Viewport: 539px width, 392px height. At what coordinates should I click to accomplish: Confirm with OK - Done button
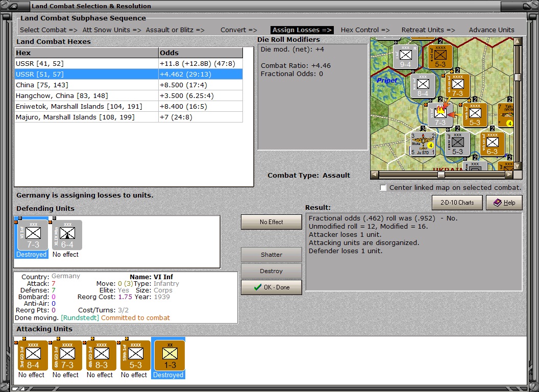(271, 287)
